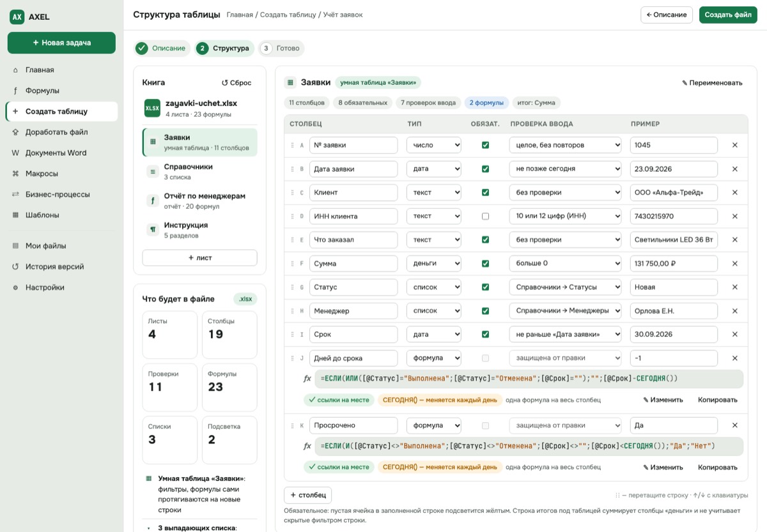
Task: Delete the «Клиент» column with its X
Action: tap(734, 192)
